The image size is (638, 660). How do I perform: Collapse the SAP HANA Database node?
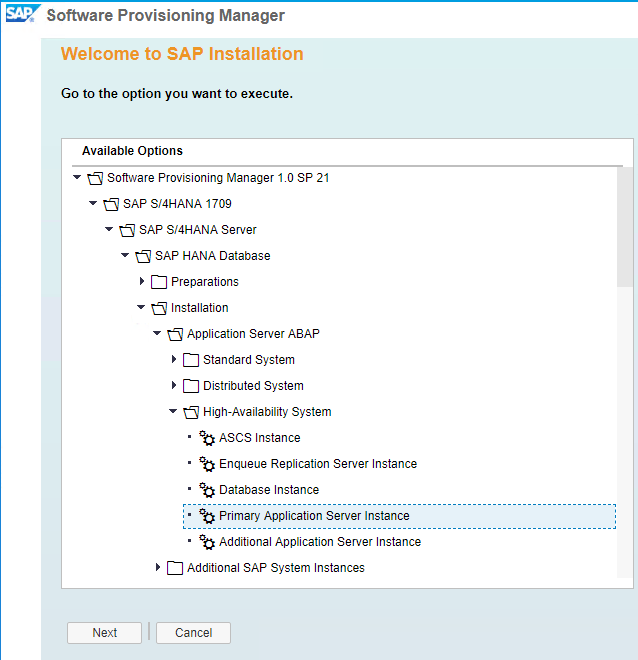pyautogui.click(x=125, y=255)
